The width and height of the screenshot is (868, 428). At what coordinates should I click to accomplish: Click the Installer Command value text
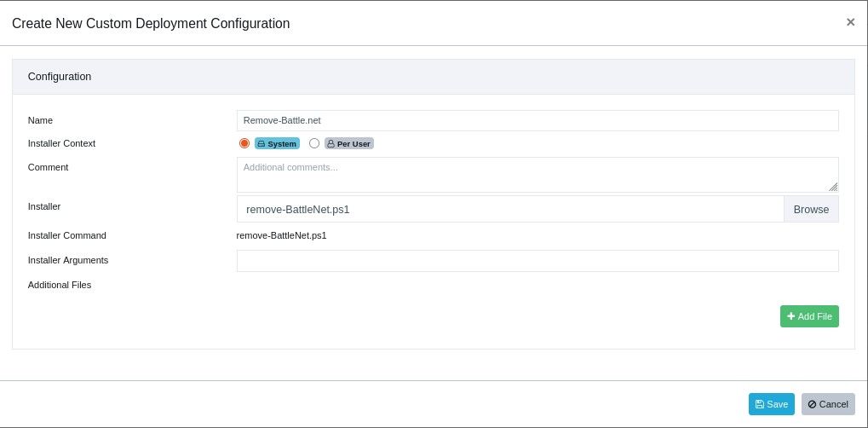(281, 235)
